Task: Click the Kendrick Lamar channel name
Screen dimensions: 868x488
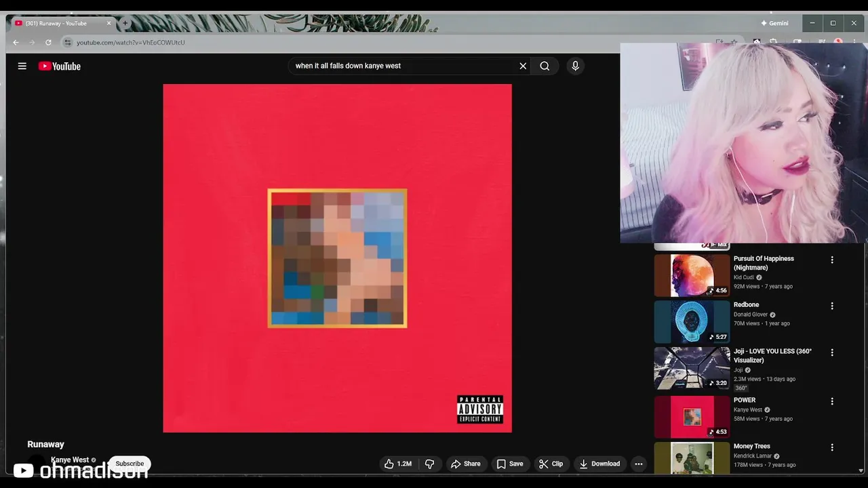Action: coord(753,456)
